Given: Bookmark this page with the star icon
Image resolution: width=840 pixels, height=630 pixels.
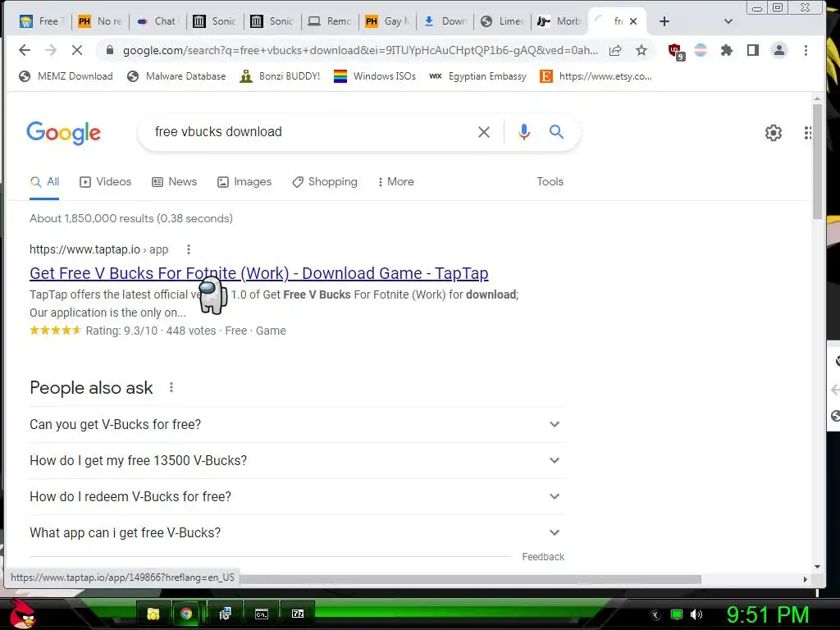Looking at the screenshot, I should (641, 50).
